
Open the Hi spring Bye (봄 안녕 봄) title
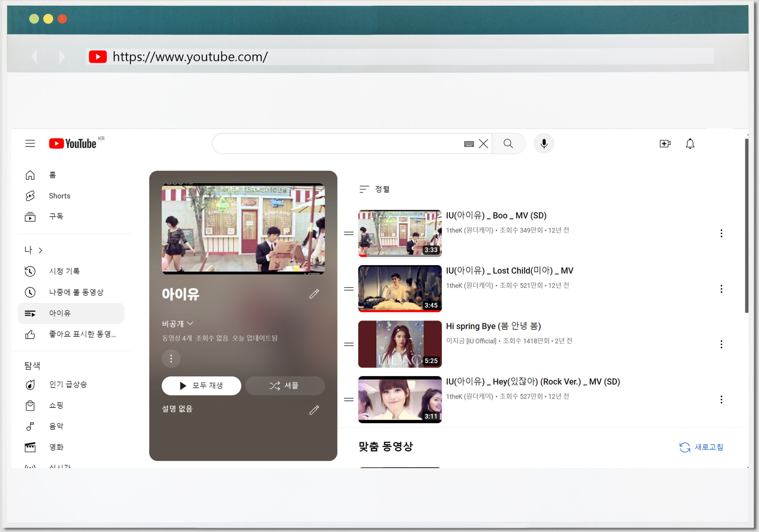(x=493, y=326)
